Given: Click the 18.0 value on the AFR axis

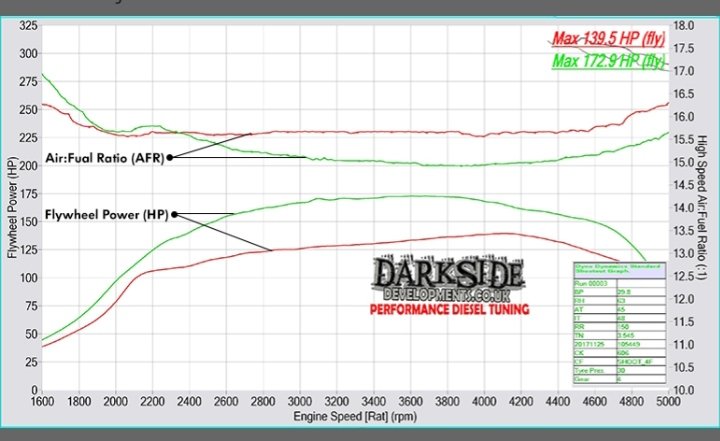Looking at the screenshot, I should click(x=683, y=25).
